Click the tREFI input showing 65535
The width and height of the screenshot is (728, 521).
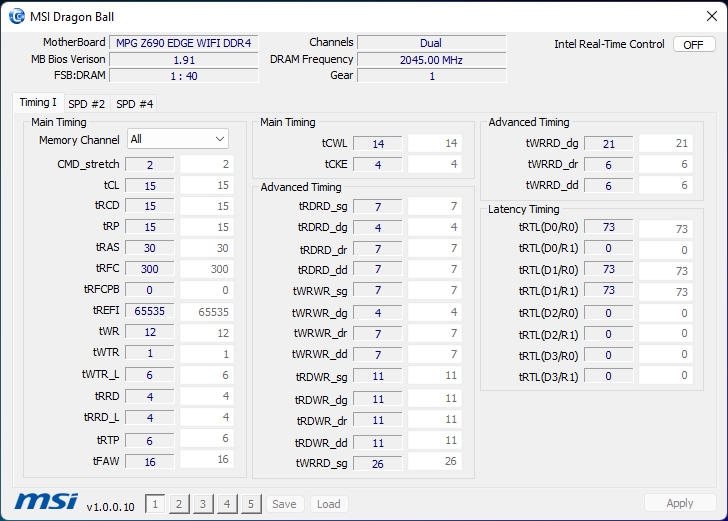150,311
